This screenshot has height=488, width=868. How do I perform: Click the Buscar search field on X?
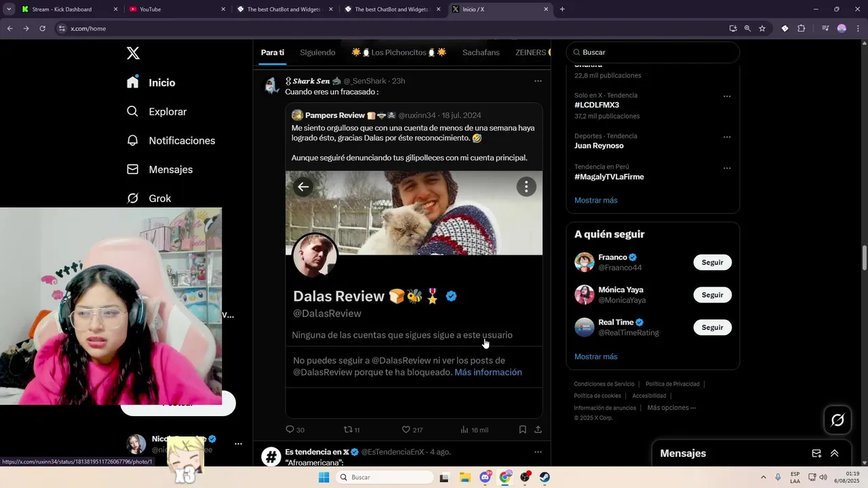tap(653, 52)
